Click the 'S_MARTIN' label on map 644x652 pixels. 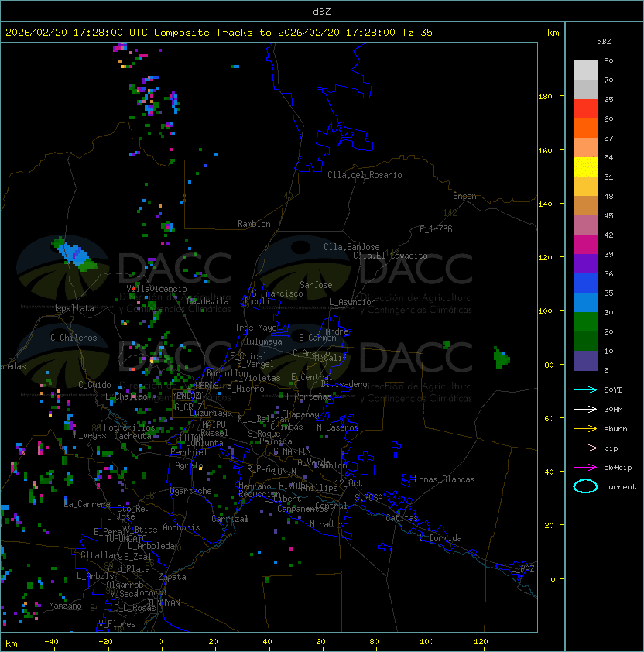pyautogui.click(x=292, y=451)
